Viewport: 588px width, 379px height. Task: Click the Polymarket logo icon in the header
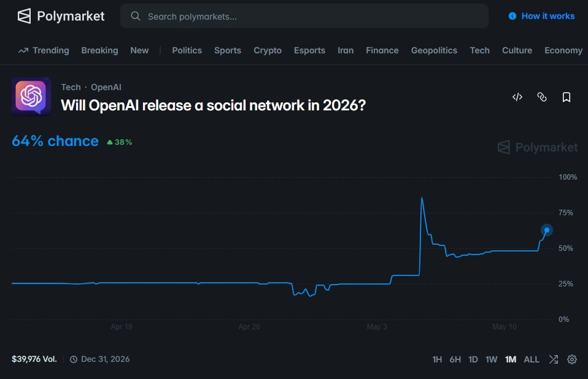[x=25, y=16]
